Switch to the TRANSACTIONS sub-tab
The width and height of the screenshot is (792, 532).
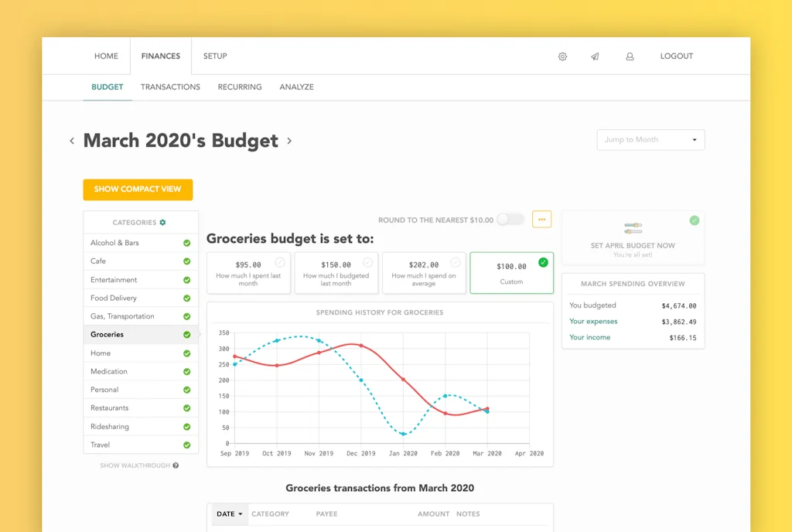(x=170, y=87)
